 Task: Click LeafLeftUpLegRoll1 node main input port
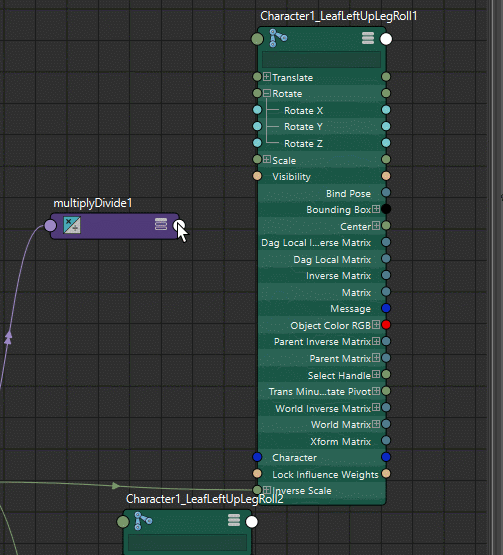coord(257,39)
